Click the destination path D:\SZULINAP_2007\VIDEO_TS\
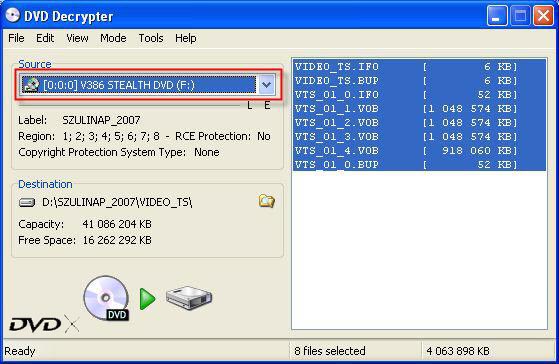The height and width of the screenshot is (364, 559). coord(117,202)
